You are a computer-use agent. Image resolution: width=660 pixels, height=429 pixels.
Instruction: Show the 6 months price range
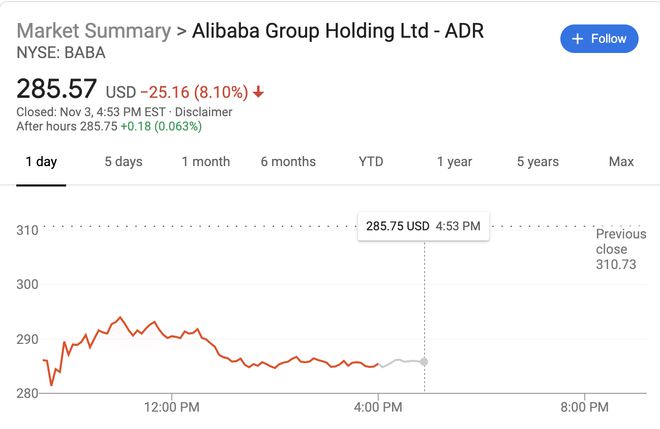coord(288,162)
